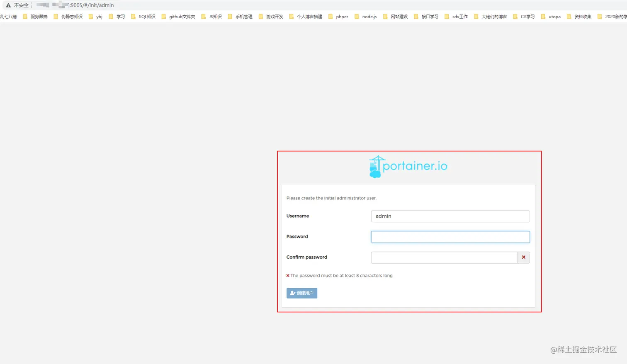Open the github文件夹 bookmark folder
The image size is (627, 364).
(178, 17)
